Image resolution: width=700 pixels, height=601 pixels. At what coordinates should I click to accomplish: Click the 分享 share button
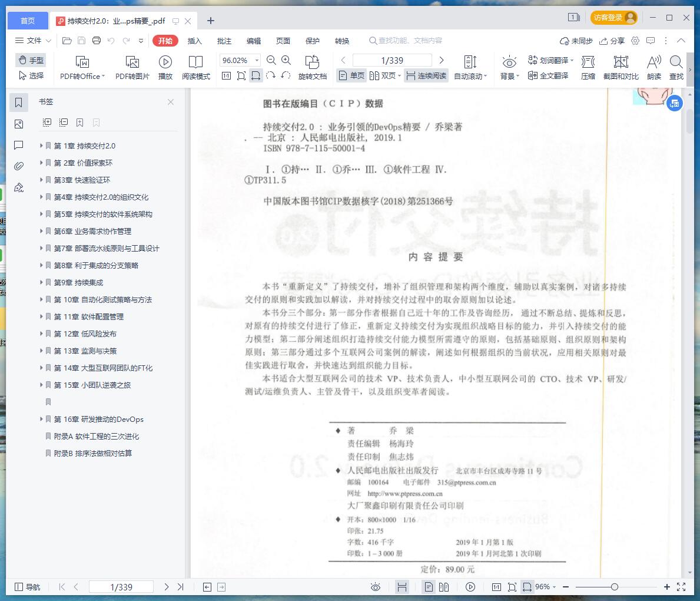(612, 41)
